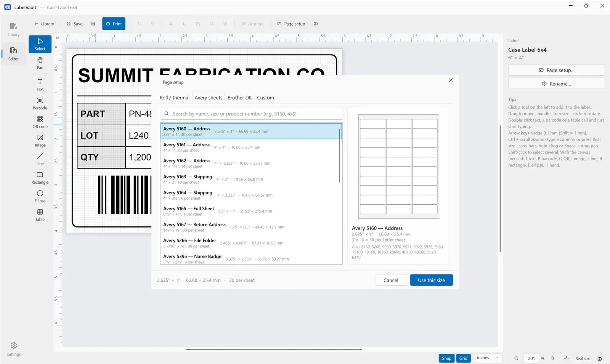Click the Copy icon in the toolbar
Image resolution: width=610 pixels, height=364 pixels.
185,24
